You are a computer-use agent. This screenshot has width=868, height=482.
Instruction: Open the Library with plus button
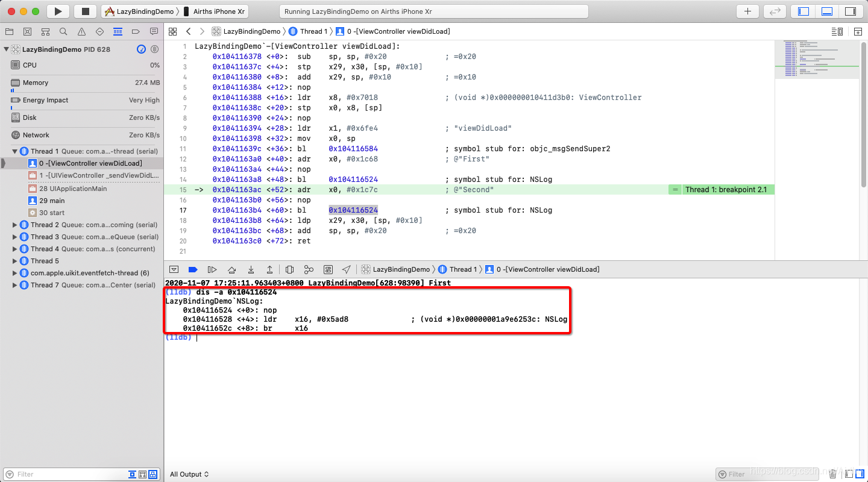748,11
